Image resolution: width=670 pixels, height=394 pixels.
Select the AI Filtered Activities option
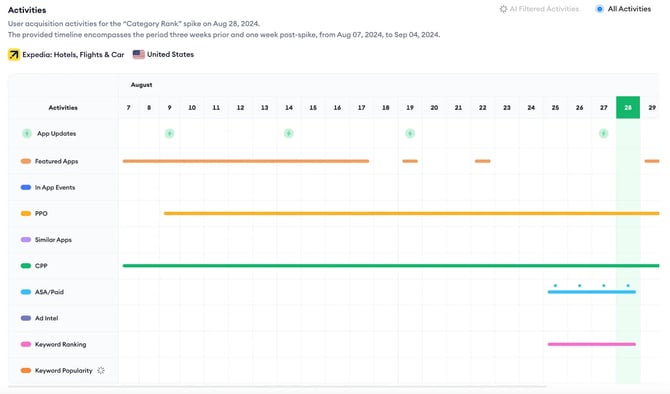[539, 9]
